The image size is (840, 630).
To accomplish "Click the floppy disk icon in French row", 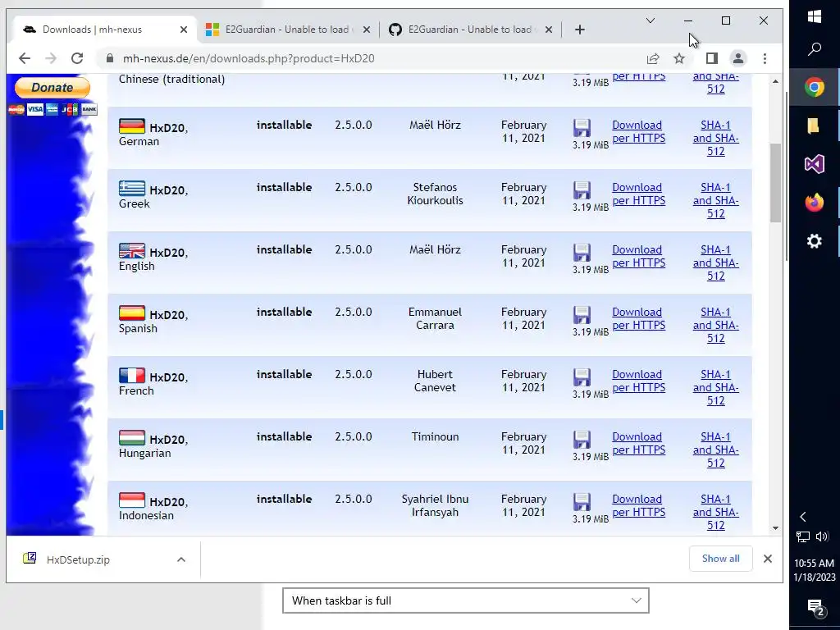I will (582, 377).
